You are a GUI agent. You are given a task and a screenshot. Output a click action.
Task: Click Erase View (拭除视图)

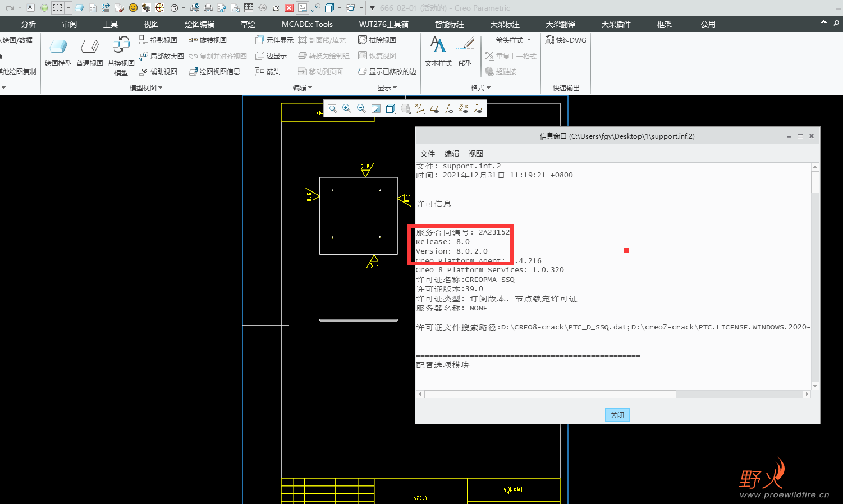coord(377,40)
